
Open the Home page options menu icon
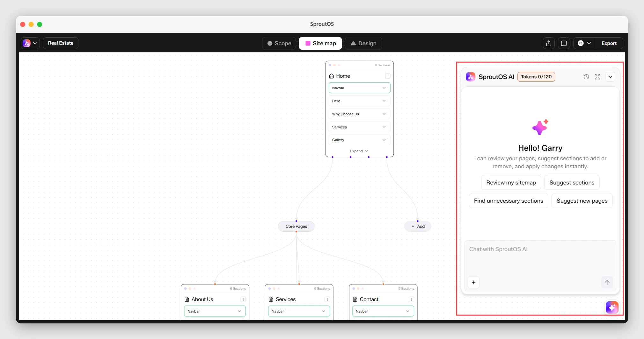click(388, 76)
